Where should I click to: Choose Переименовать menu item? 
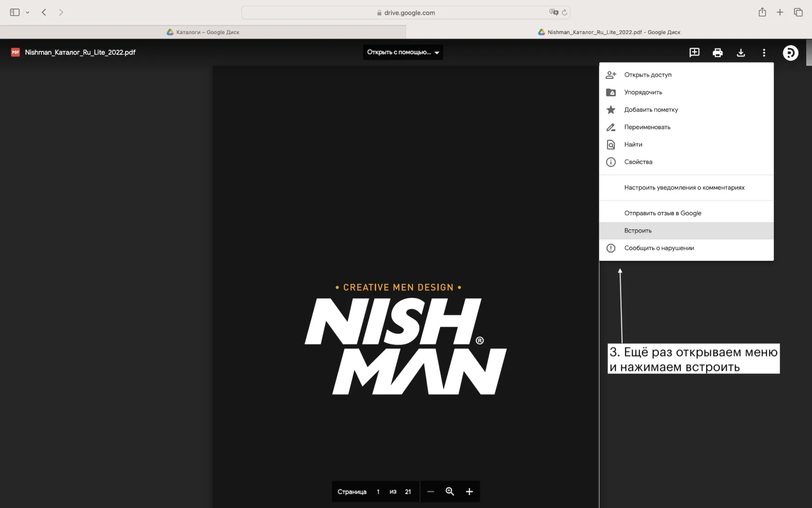pyautogui.click(x=686, y=127)
